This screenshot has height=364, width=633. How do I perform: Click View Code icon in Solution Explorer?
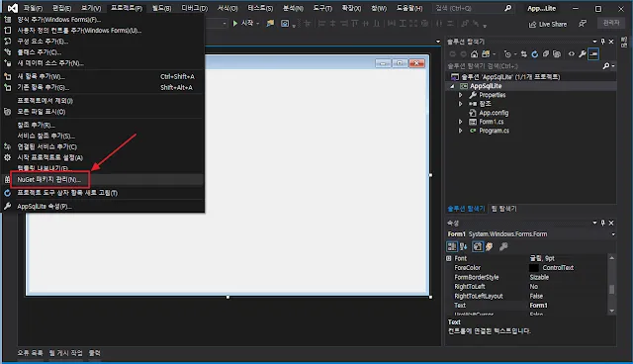[x=572, y=54]
